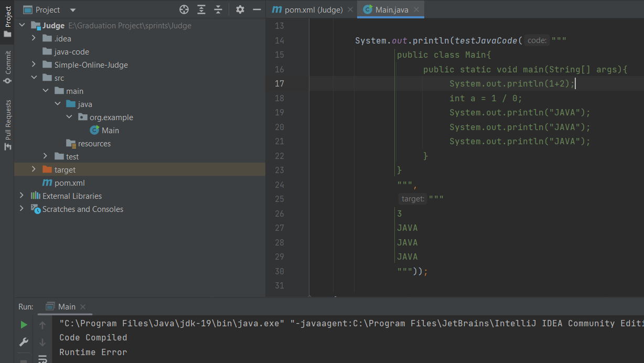Collapse the src folder

[x=34, y=78]
